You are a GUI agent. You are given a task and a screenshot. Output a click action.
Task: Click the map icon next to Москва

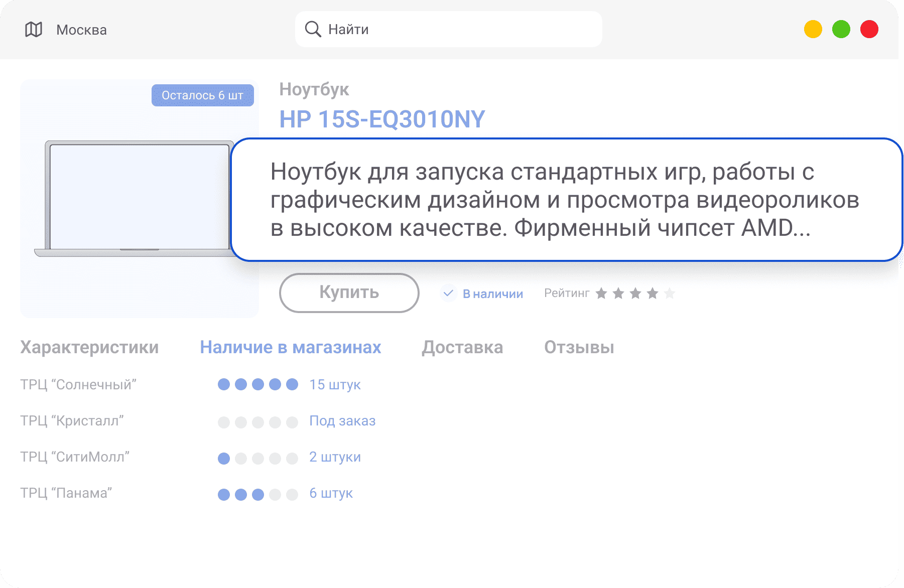pyautogui.click(x=34, y=30)
